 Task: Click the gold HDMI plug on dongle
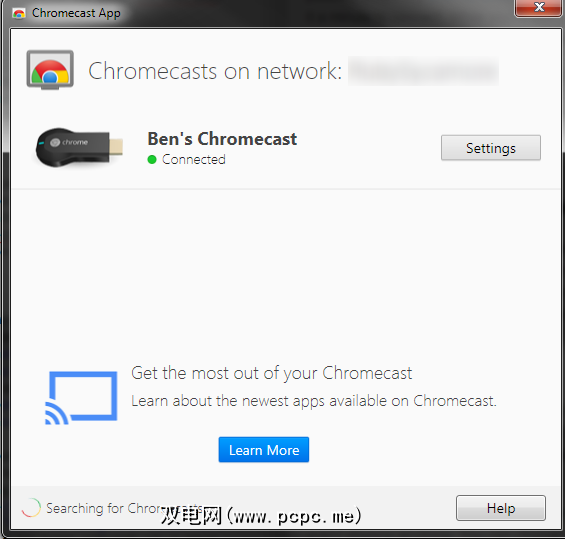[x=116, y=147]
